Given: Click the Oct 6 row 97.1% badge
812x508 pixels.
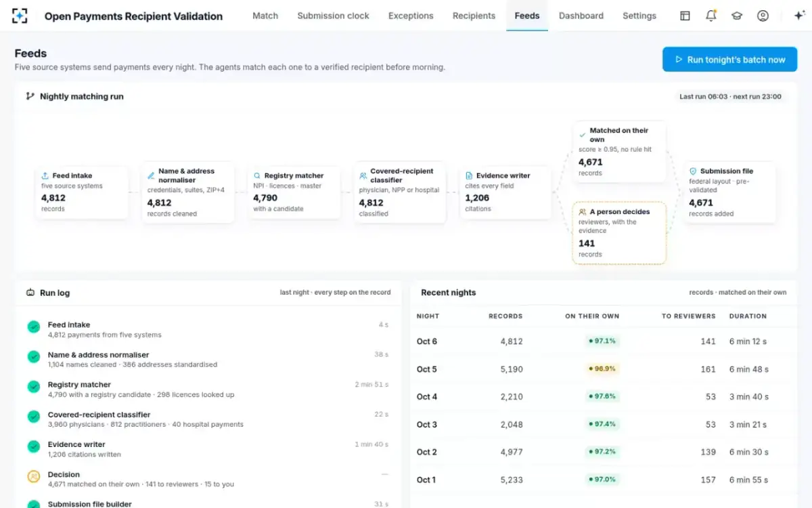Looking at the screenshot, I should (602, 341).
